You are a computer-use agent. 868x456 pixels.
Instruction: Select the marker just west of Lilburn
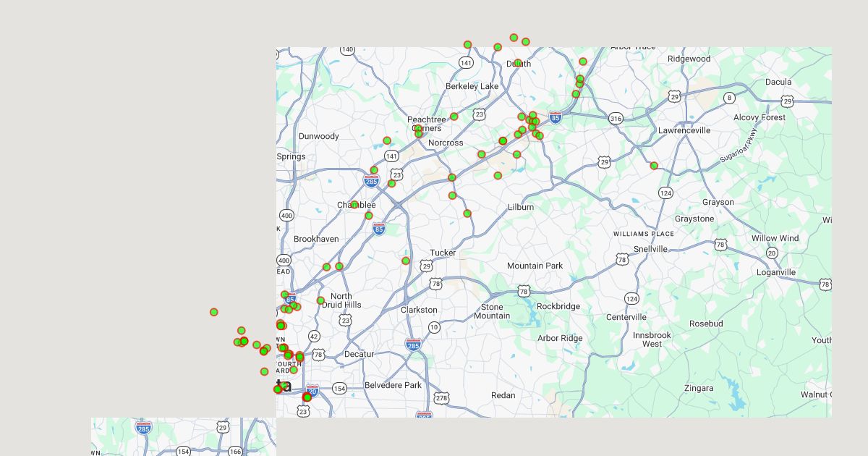467,214
